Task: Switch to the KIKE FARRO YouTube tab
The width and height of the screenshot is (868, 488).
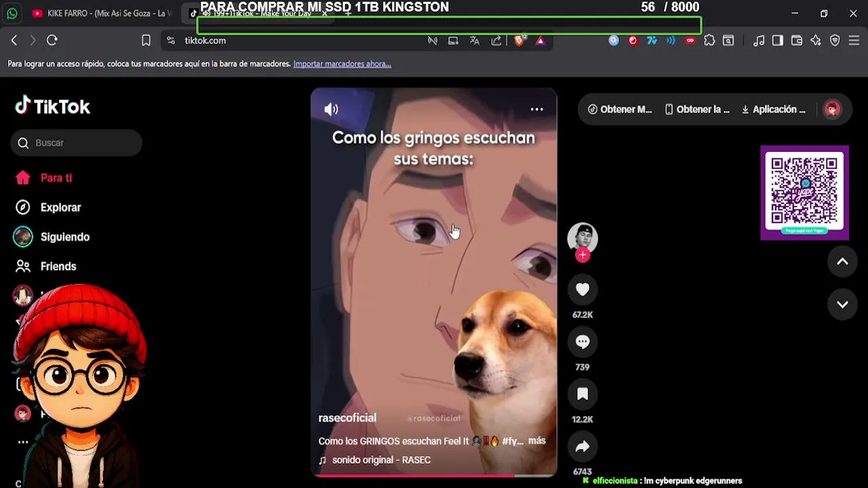Action: (102, 13)
